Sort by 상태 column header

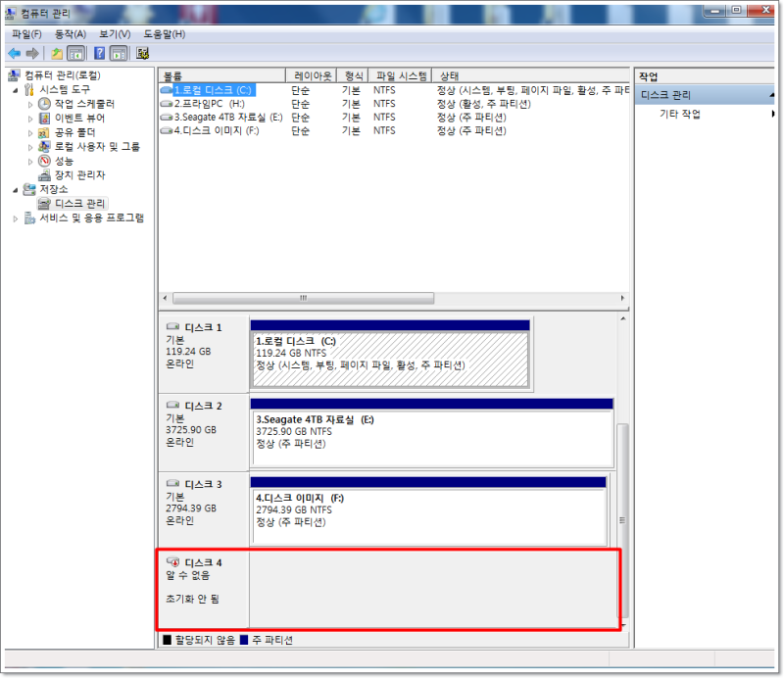pyautogui.click(x=530, y=75)
